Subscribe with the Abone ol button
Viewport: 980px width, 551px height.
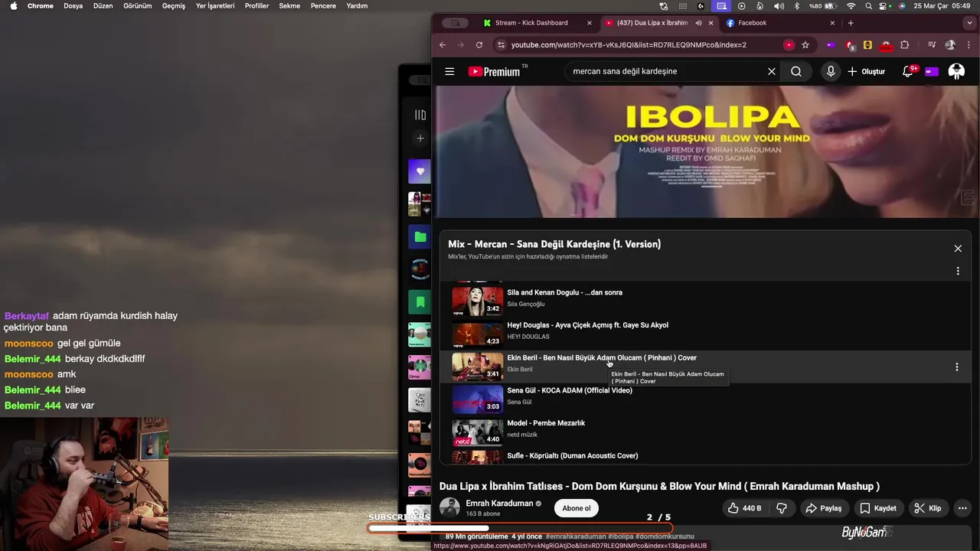point(577,508)
